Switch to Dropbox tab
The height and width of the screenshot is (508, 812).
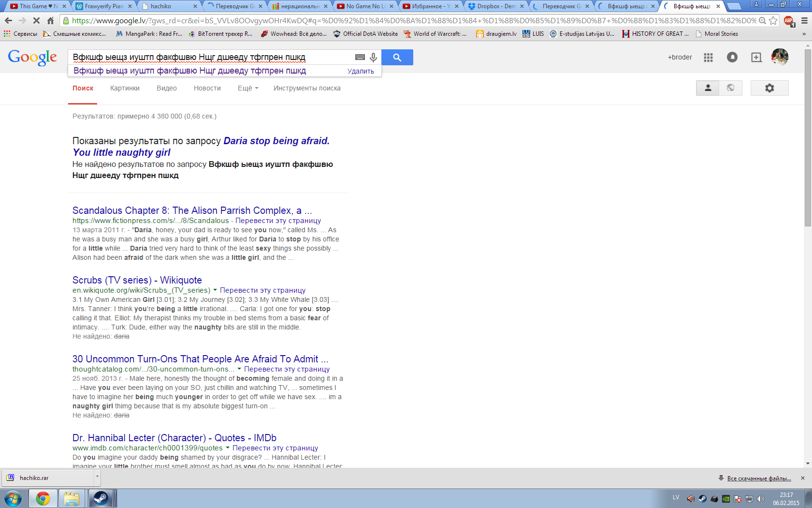pyautogui.click(x=495, y=6)
